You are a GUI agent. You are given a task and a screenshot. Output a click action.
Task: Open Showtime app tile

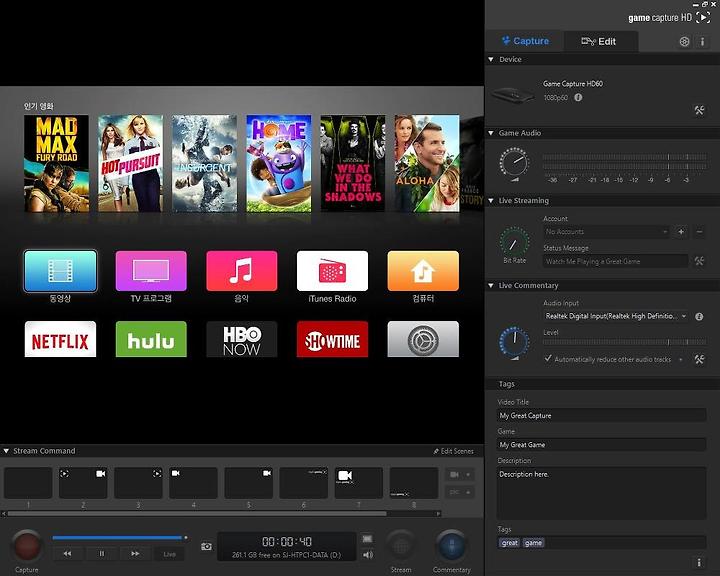coord(332,339)
